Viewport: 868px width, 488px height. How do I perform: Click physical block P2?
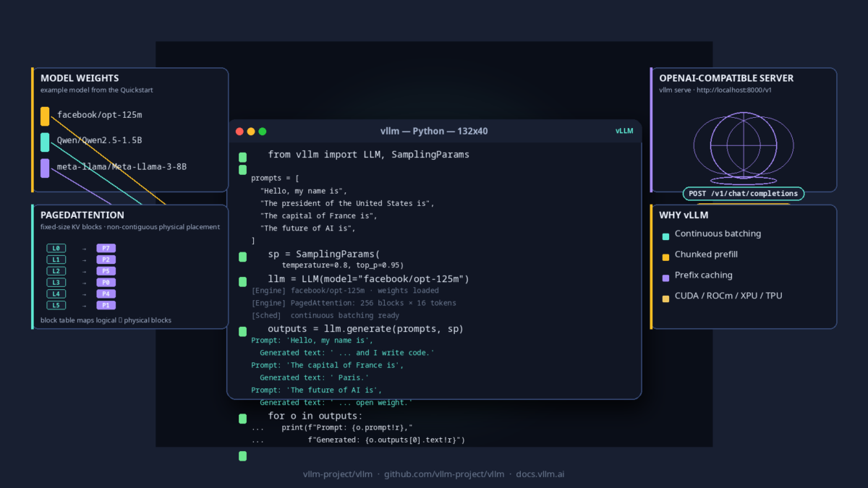coord(106,260)
